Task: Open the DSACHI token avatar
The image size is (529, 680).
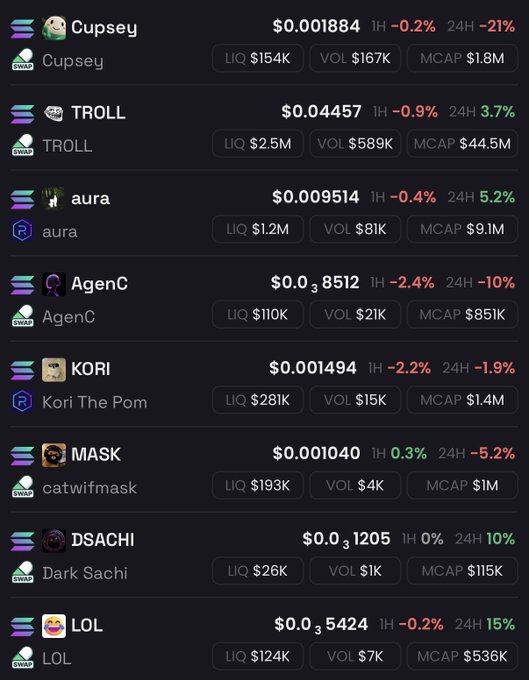Action: point(54,540)
